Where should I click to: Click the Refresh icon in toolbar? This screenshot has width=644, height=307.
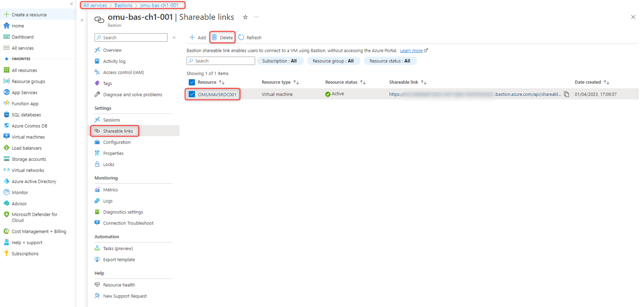point(241,37)
